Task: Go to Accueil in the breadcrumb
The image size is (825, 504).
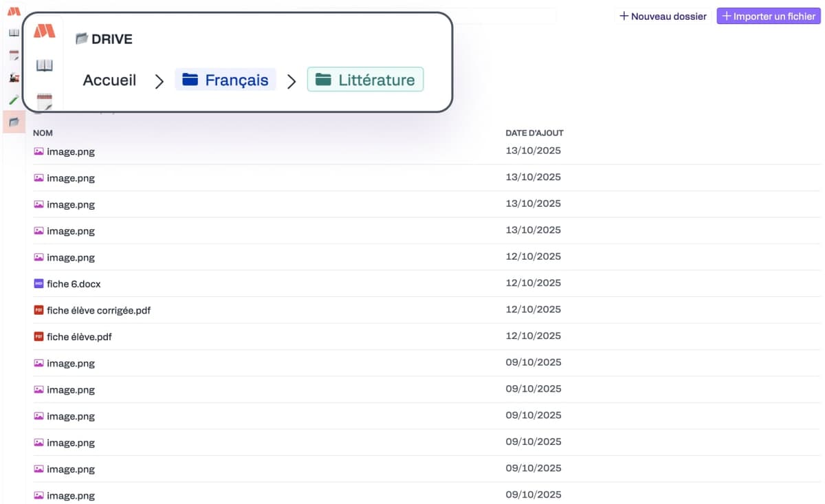Action: tap(109, 80)
